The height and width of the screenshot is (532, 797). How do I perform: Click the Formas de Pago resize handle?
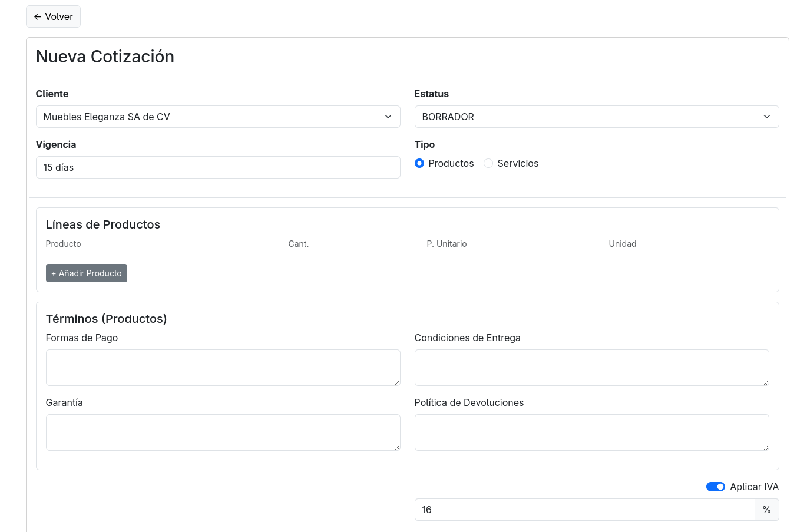[x=397, y=382]
